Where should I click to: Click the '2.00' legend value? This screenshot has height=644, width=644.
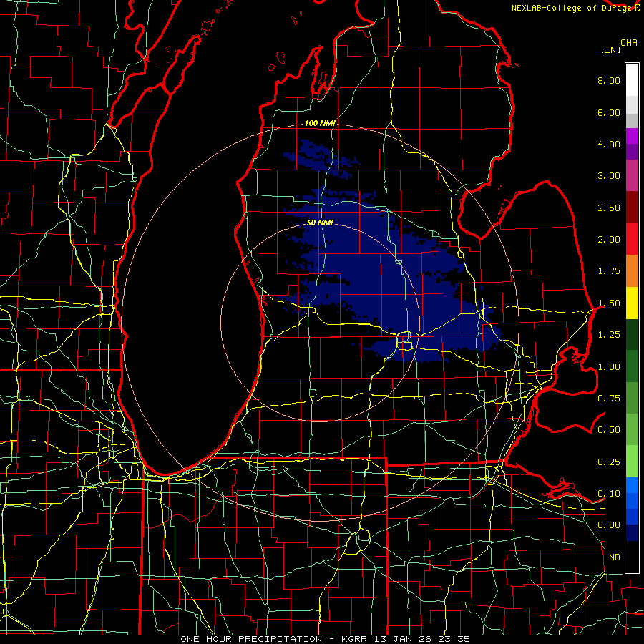(609, 240)
